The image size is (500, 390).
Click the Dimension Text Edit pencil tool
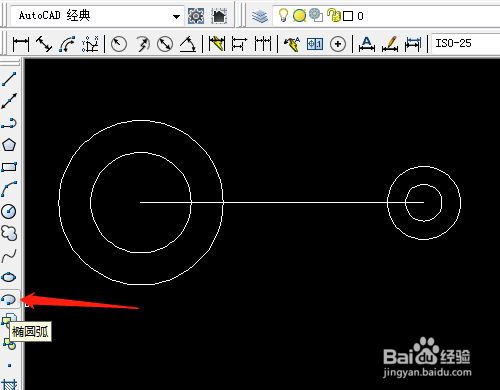(x=390, y=44)
